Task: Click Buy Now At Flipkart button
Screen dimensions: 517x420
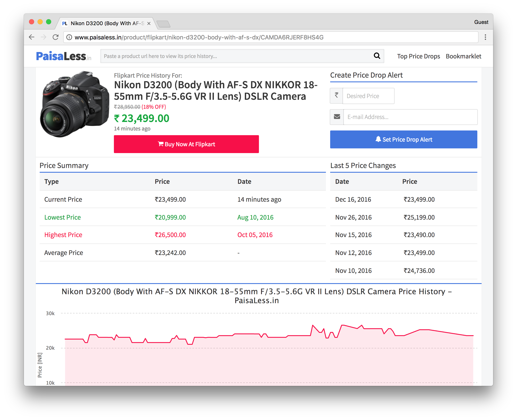Action: click(x=186, y=144)
